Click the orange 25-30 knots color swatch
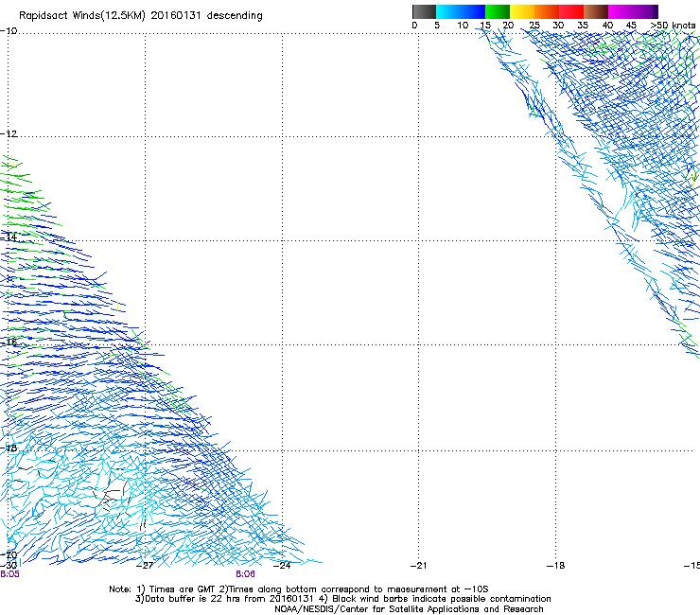The image size is (700, 615). click(547, 11)
